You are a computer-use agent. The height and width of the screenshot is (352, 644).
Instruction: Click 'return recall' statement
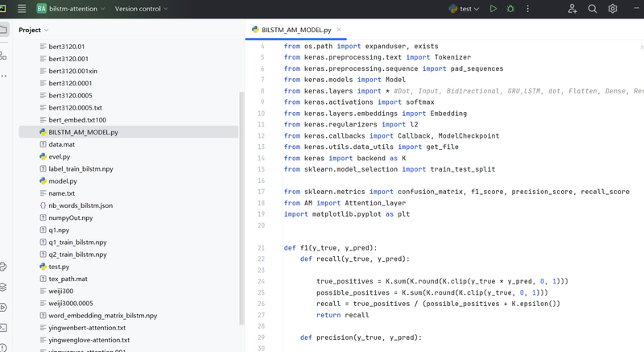click(x=343, y=315)
